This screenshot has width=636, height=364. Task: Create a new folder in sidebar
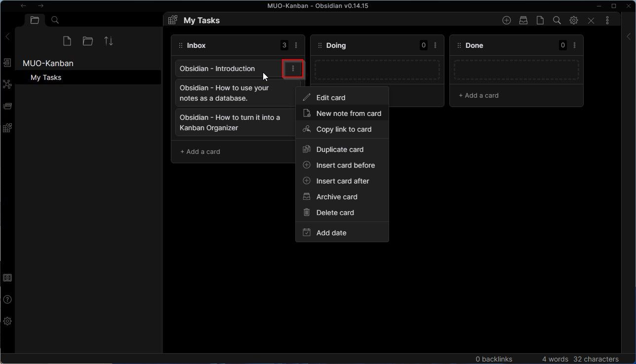(88, 41)
